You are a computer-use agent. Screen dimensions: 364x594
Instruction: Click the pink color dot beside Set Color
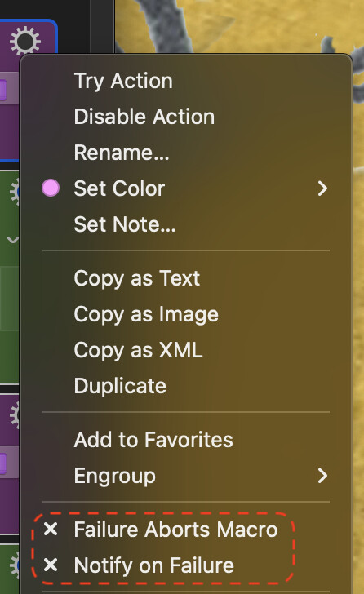51,188
